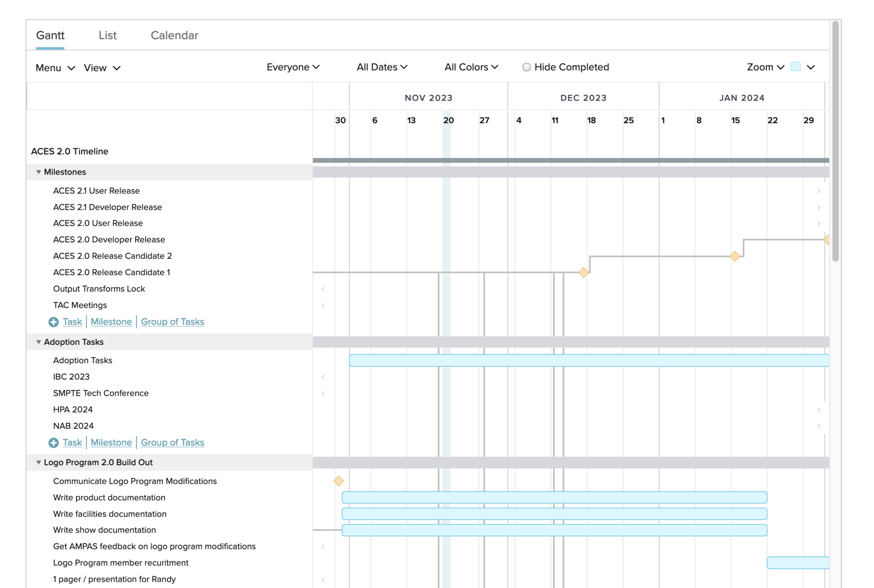Click the plus icon in Adoption Tasks group
Image resolution: width=874 pixels, height=588 pixels.
[x=54, y=442]
